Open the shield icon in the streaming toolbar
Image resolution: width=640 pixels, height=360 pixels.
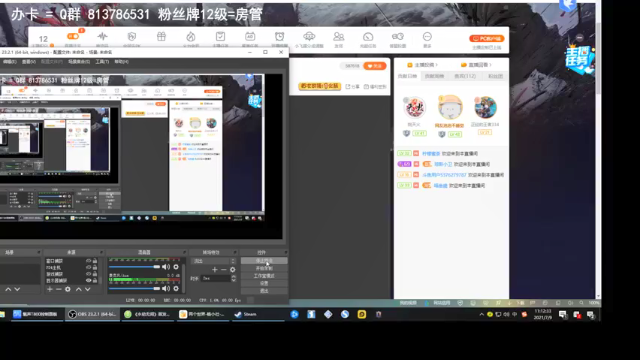point(131,36)
